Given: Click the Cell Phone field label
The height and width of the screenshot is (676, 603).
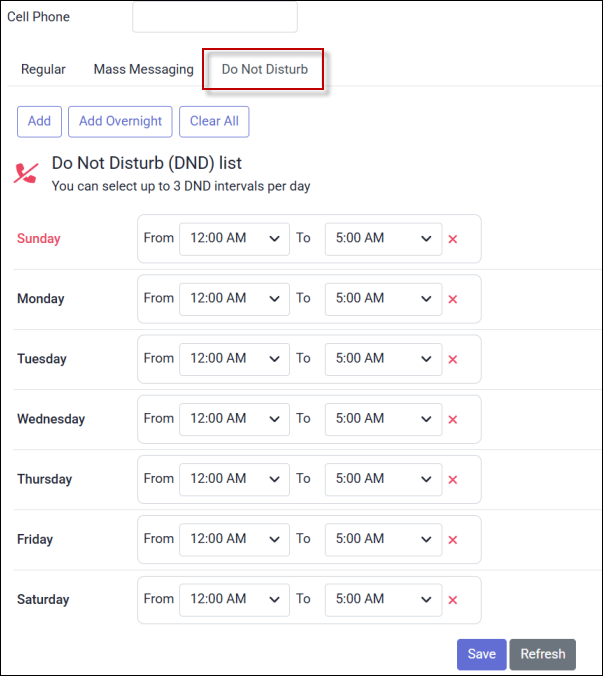Looking at the screenshot, I should [x=38, y=17].
